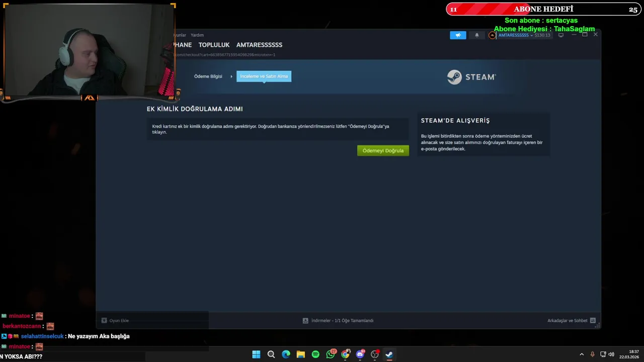Image resolution: width=644 pixels, height=362 pixels.
Task: Click the streamer webcam overlay
Action: coord(89,50)
